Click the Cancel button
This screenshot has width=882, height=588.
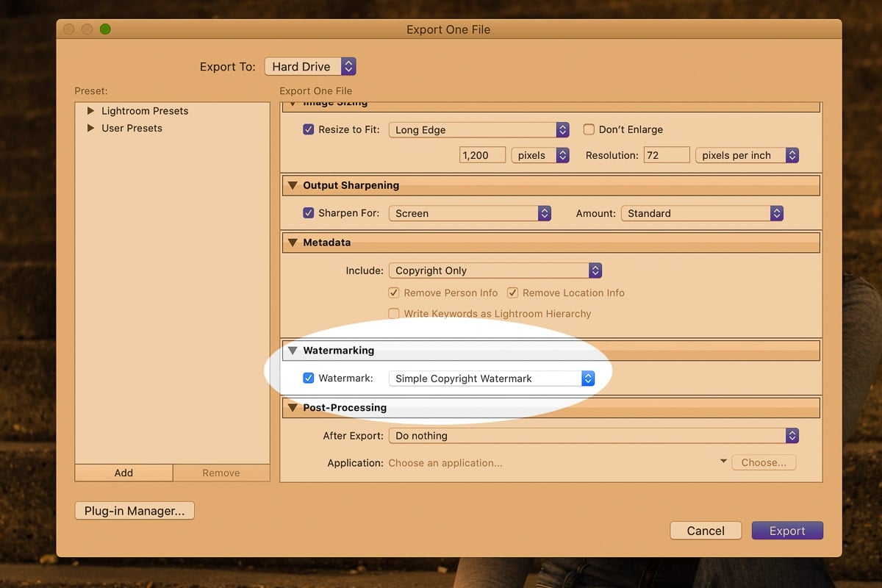[706, 531]
